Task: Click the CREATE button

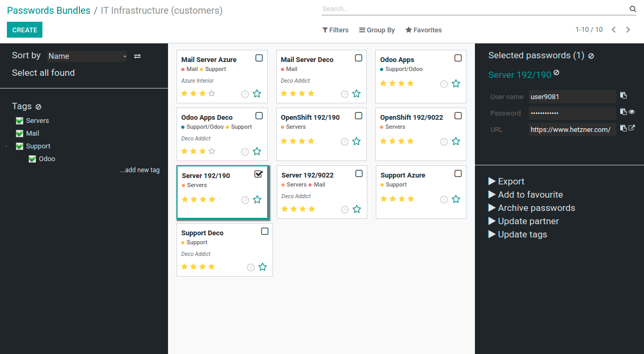Action: click(24, 30)
